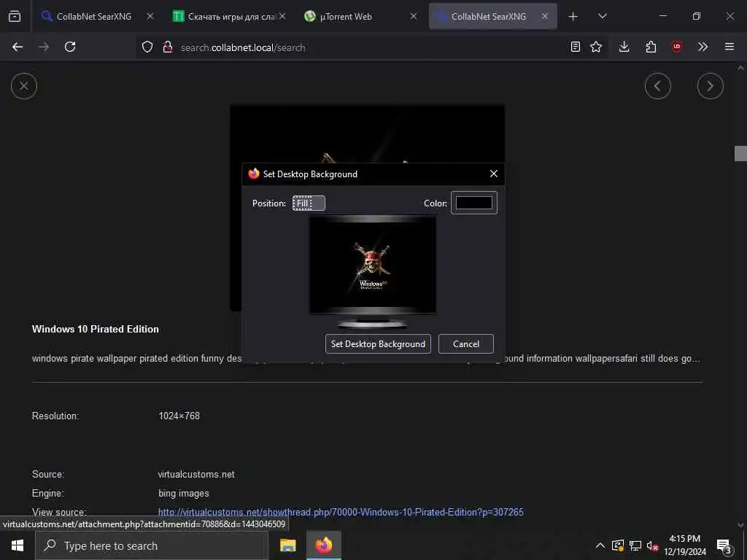The height and width of the screenshot is (560, 747).
Task: Open File Explorer from taskbar
Action: tap(287, 545)
